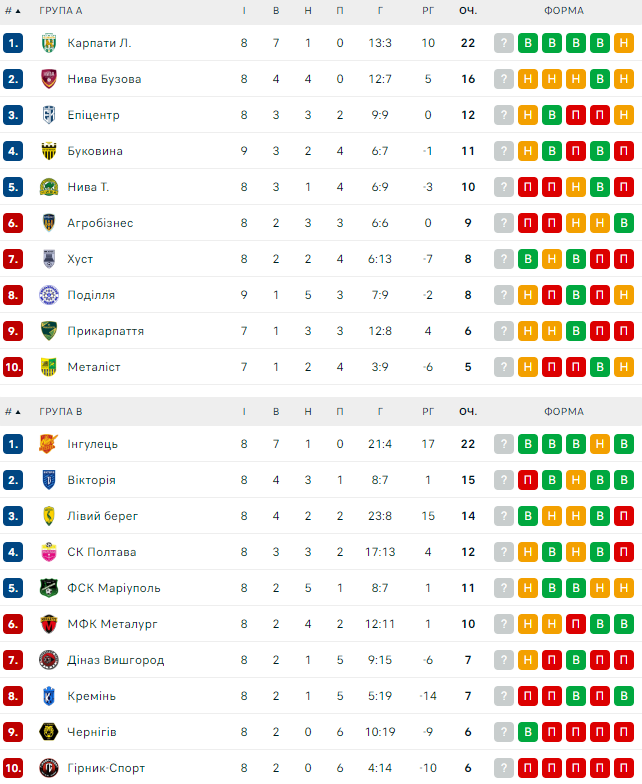Click the Кремінь team crest

pos(49,696)
